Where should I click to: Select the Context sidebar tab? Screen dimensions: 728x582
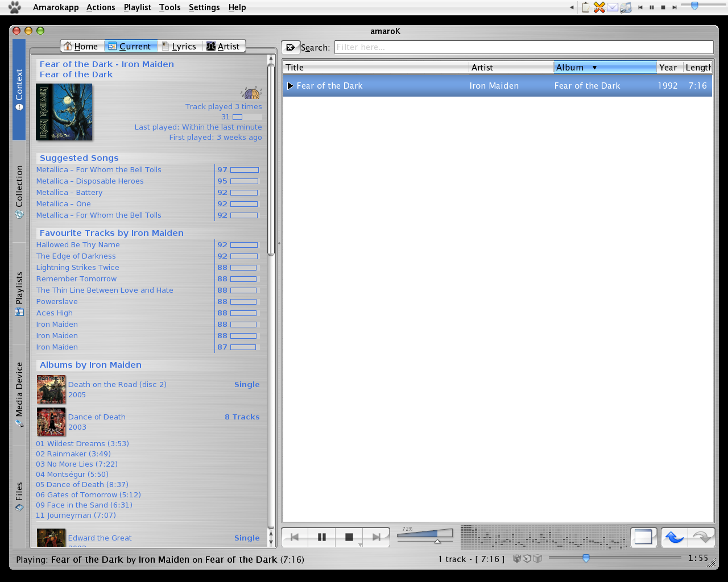19,90
